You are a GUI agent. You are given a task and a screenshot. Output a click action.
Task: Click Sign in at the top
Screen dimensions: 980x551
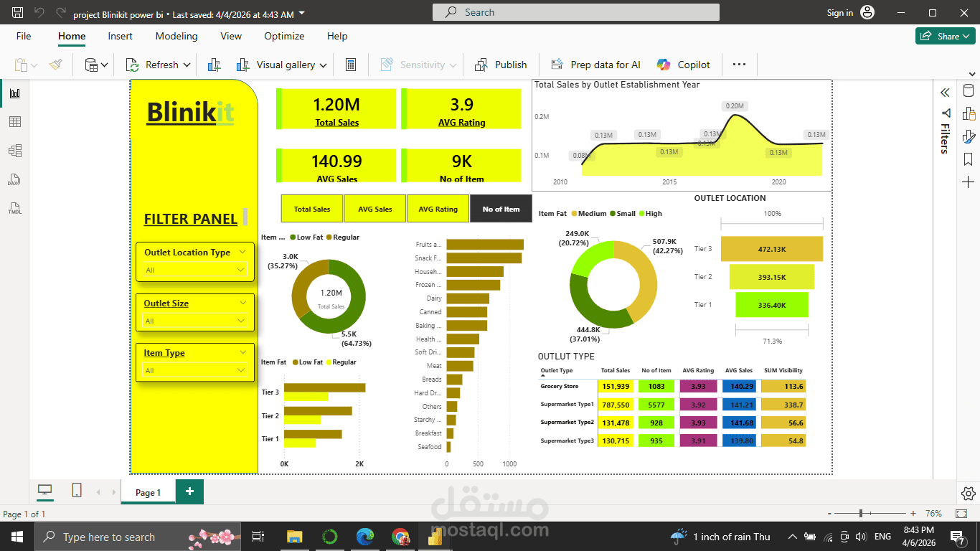(x=840, y=13)
